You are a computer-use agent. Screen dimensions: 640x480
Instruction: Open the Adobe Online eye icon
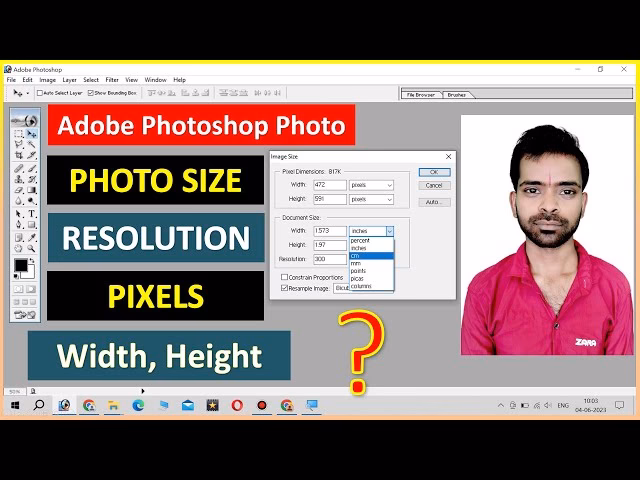pos(25,120)
